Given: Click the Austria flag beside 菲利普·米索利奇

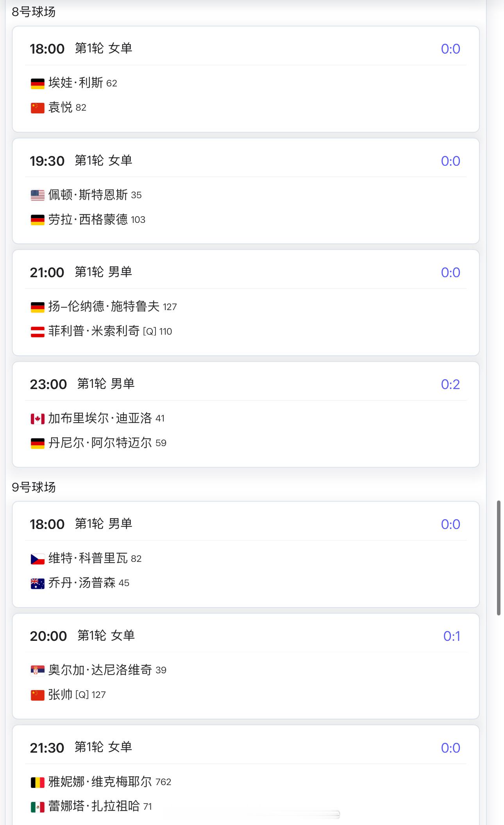Looking at the screenshot, I should (38, 332).
